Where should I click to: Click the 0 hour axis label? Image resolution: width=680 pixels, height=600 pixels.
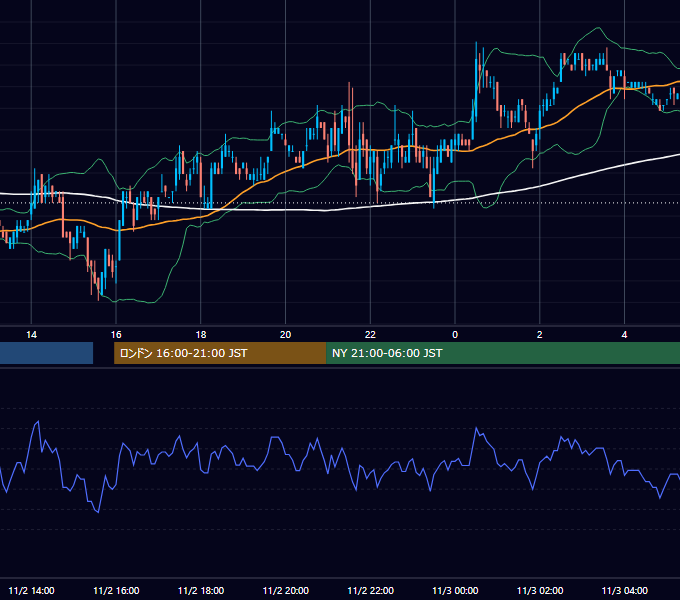[x=455, y=335]
